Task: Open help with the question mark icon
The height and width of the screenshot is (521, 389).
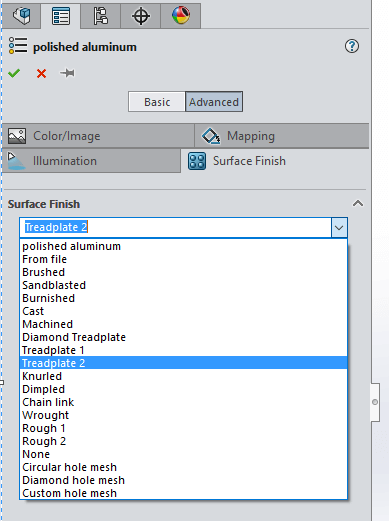Action: click(352, 46)
